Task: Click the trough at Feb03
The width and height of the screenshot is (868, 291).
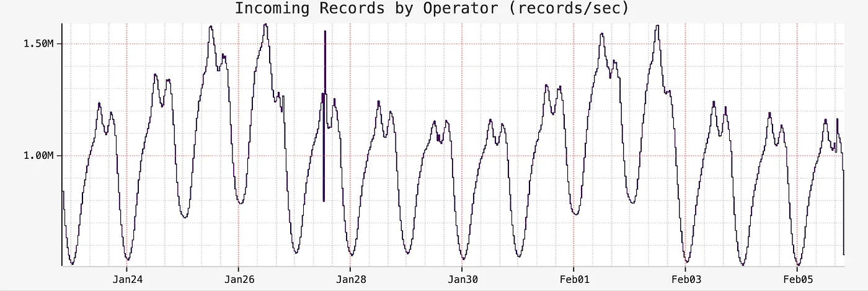Action: pyautogui.click(x=687, y=261)
